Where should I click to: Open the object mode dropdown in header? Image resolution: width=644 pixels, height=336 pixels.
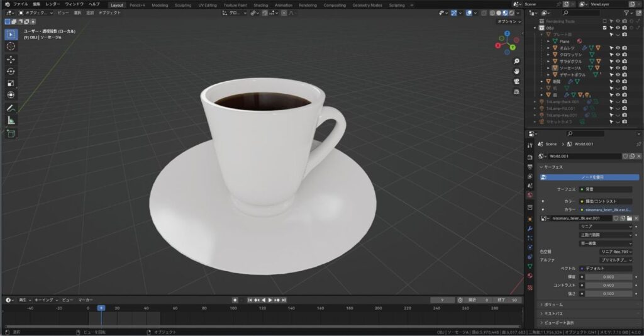36,13
